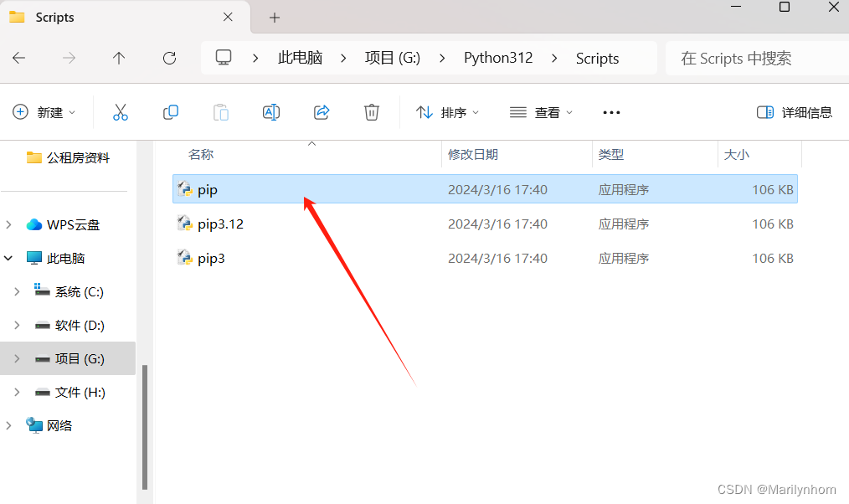Open the 查看 view dropdown
Image resolution: width=849 pixels, height=504 pixels.
click(x=541, y=112)
